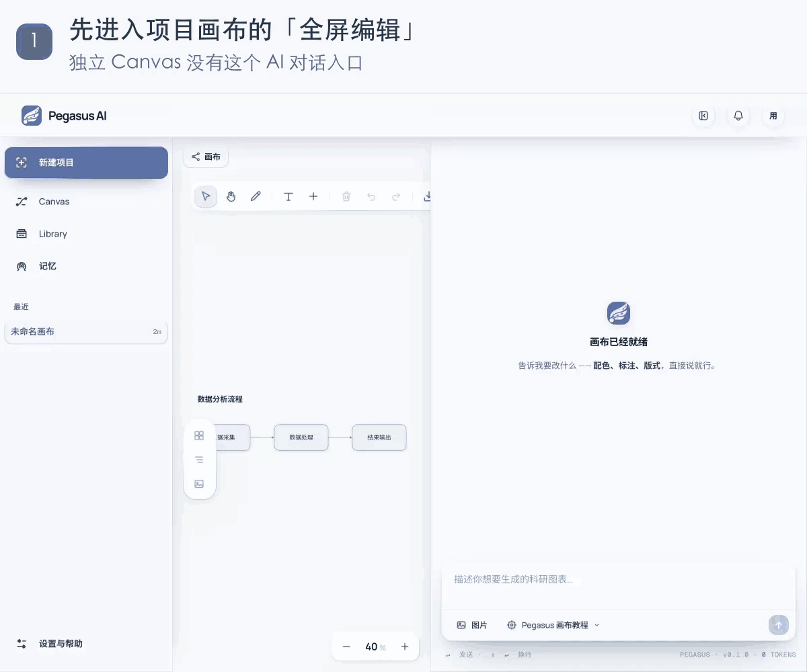
Task: Open 记忆 in the sidebar
Action: pos(86,266)
